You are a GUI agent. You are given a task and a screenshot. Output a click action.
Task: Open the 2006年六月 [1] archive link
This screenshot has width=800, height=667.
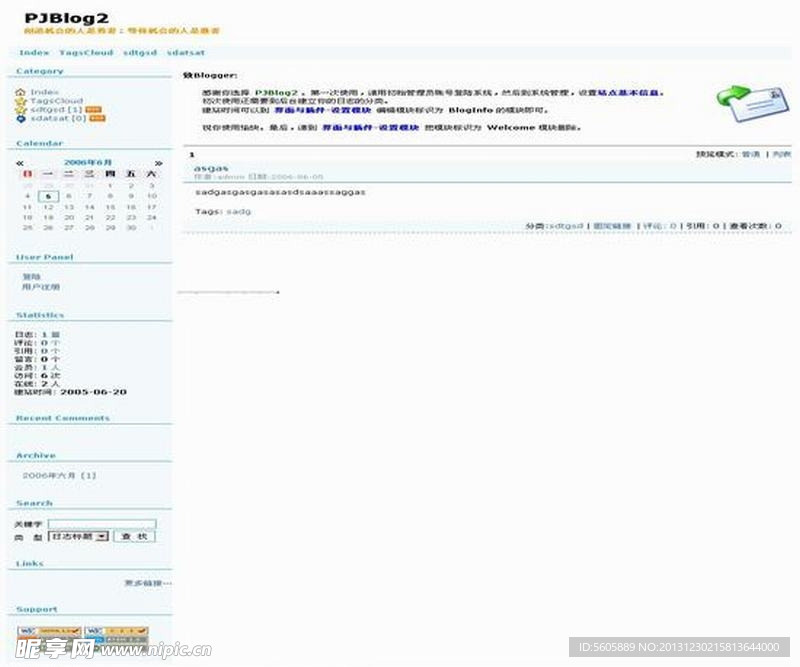(x=59, y=476)
